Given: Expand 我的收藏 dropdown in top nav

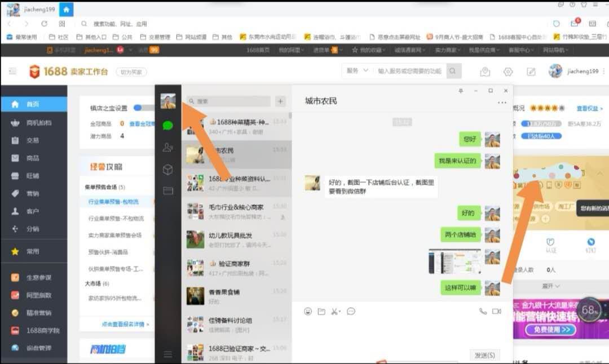Looking at the screenshot, I should [x=369, y=50].
